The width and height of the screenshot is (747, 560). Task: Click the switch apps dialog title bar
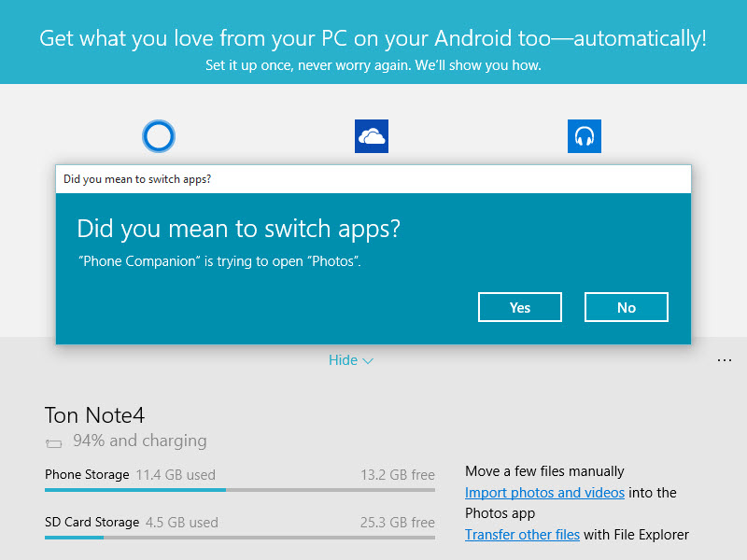373,179
